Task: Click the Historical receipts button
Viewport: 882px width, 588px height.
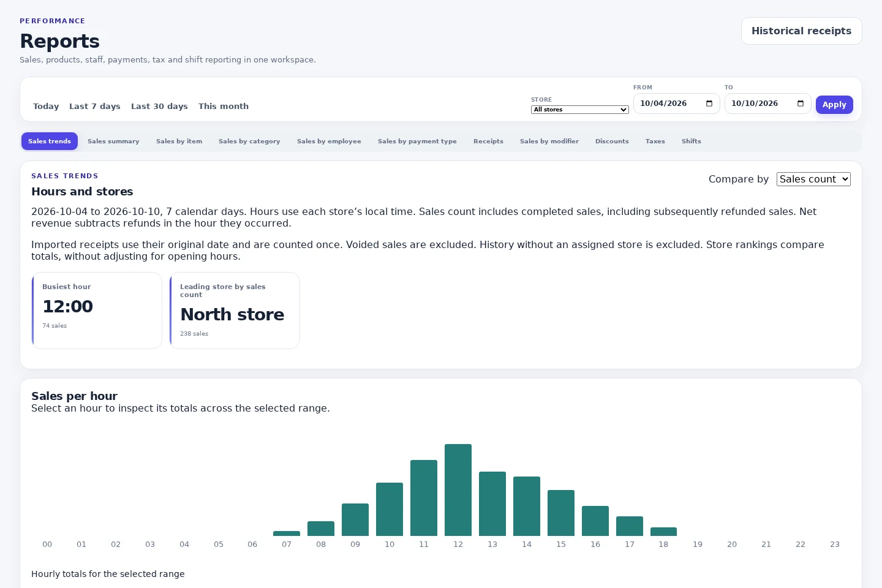Action: point(801,31)
